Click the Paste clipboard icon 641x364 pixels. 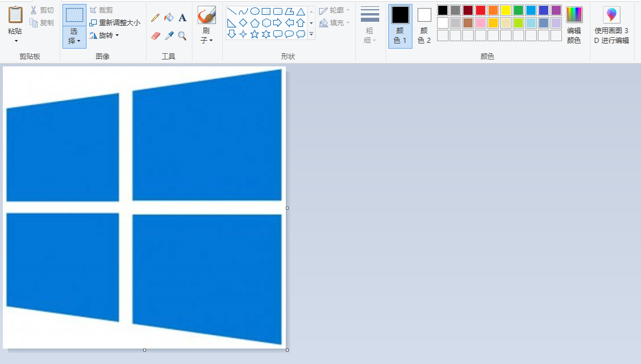click(x=15, y=15)
